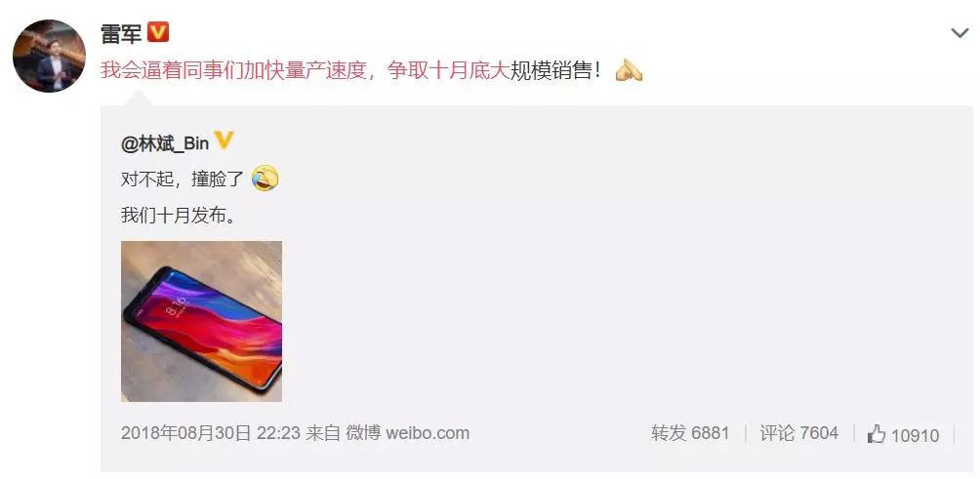Open the like count 10910
Viewport: 980px width, 479px height.
pos(915,435)
